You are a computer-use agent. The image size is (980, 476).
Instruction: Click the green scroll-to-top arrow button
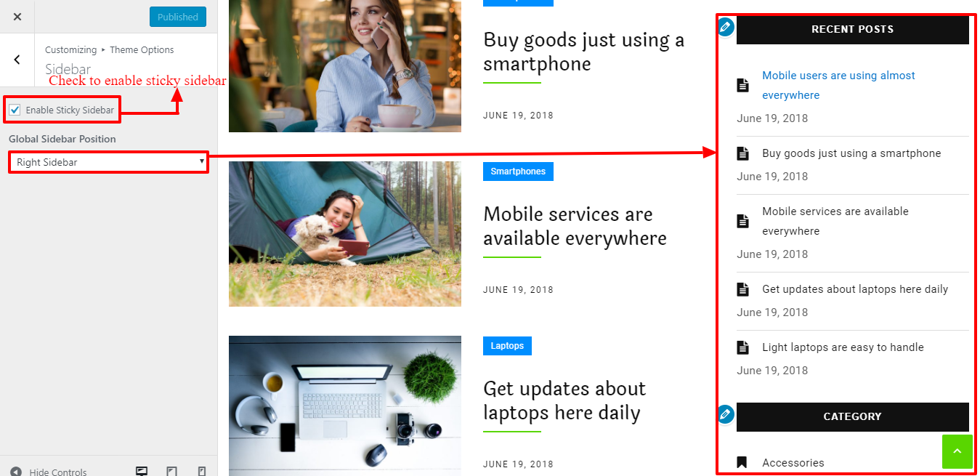957,451
